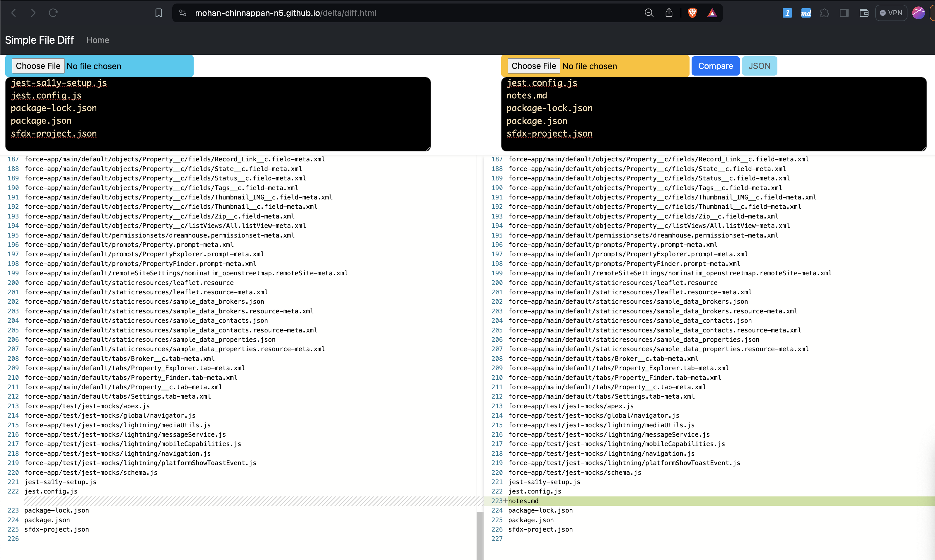Screen dimensions: 935x560
Task: Open the extensions puzzle icon
Action: pos(825,13)
